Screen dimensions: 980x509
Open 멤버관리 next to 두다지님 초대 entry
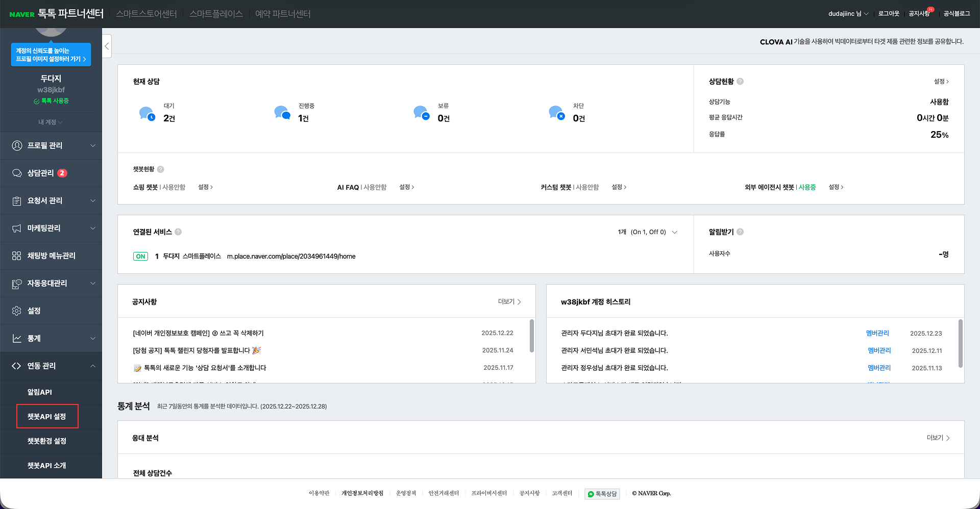tap(878, 333)
